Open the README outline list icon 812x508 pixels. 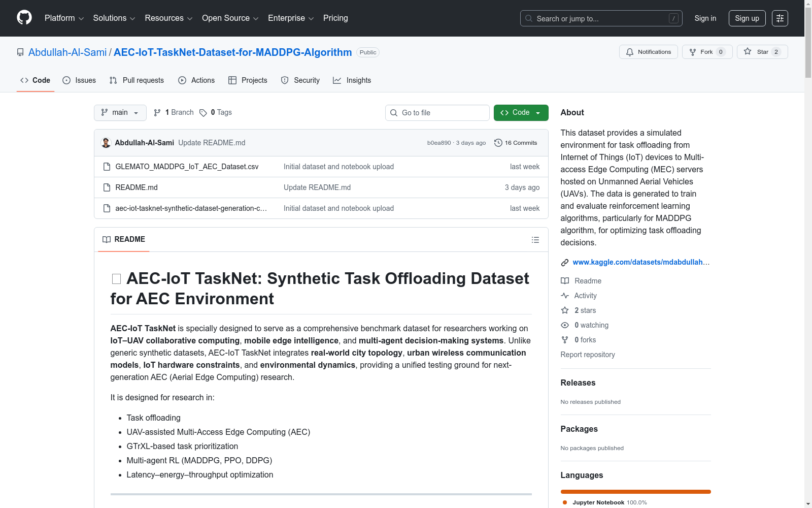(x=535, y=240)
